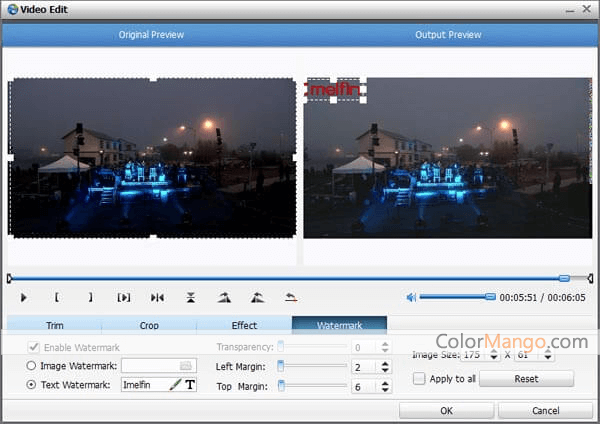The width and height of the screenshot is (600, 424).
Task: Click the play-selection bracket icon
Action: click(x=124, y=297)
